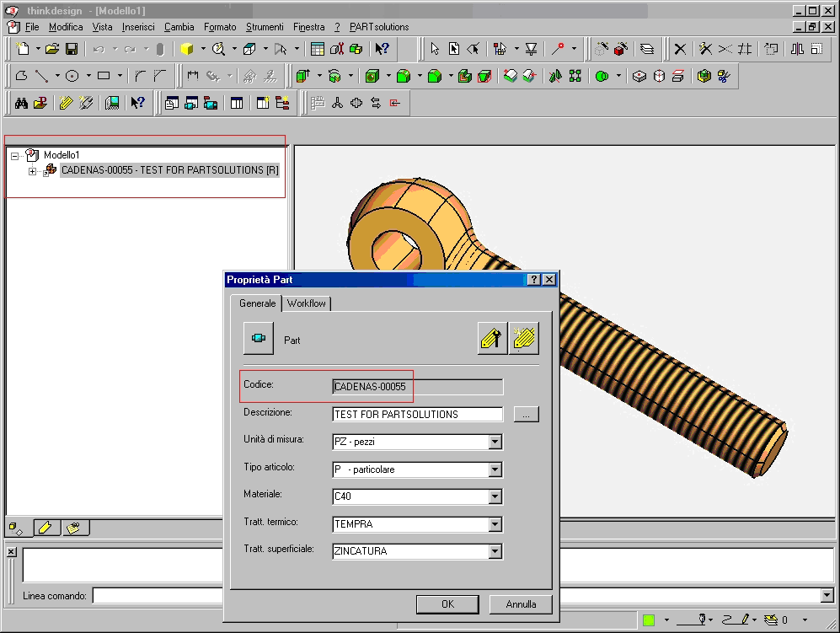Viewport: 840px width, 633px height.
Task: Open the Vista menu
Action: pyautogui.click(x=102, y=27)
